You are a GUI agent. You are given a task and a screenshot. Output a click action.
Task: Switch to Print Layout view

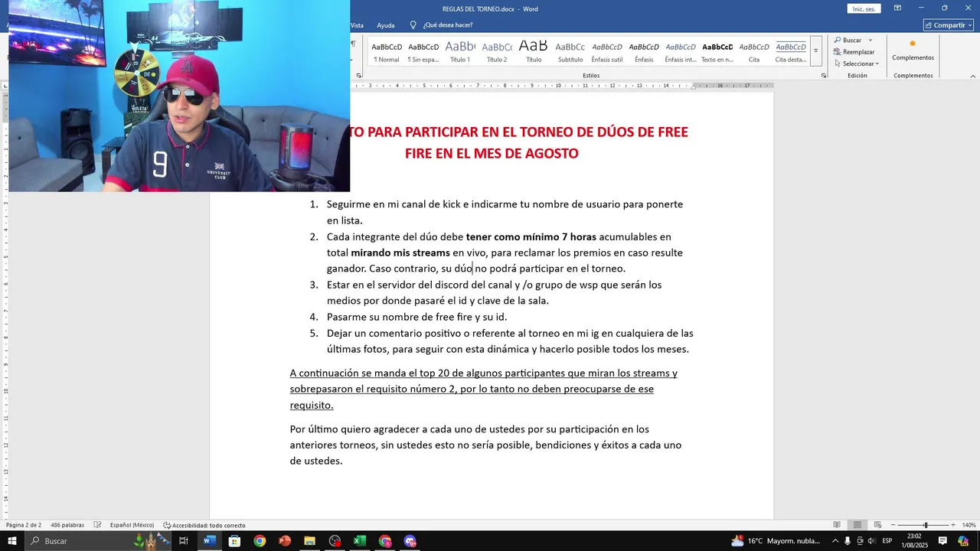[857, 525]
